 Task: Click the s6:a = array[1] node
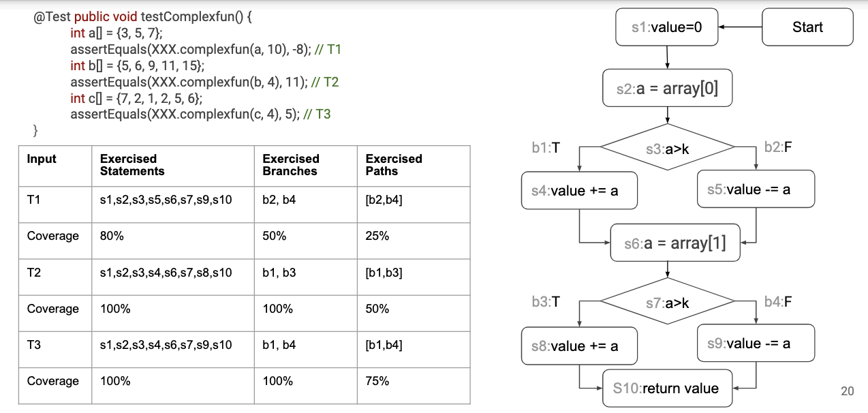675,243
